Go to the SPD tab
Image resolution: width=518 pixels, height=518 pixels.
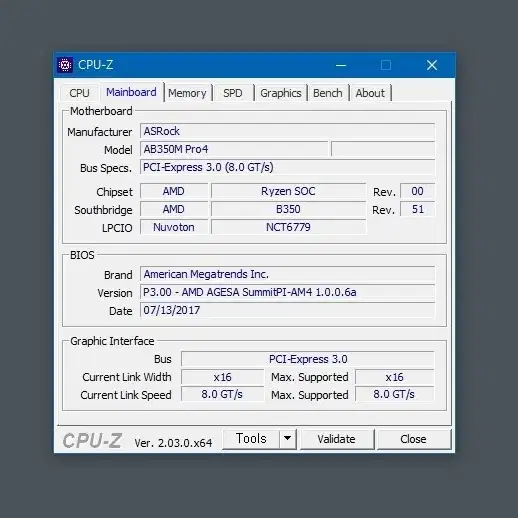[x=233, y=93]
